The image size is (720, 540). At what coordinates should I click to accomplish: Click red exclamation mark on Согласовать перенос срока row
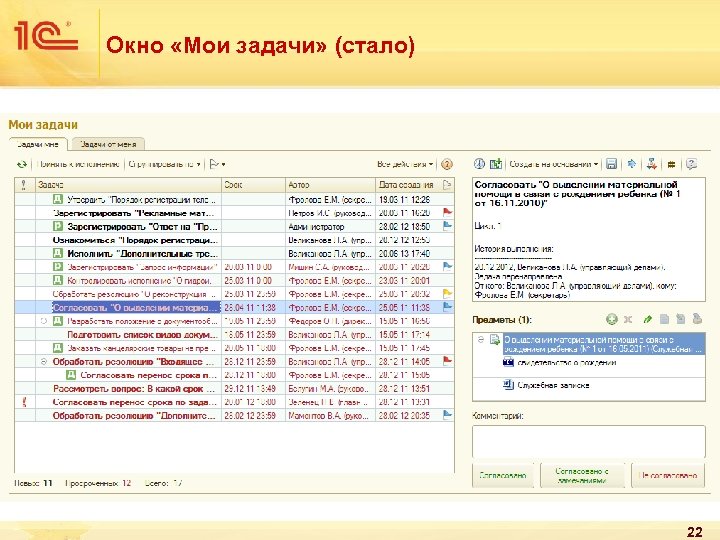point(24,402)
